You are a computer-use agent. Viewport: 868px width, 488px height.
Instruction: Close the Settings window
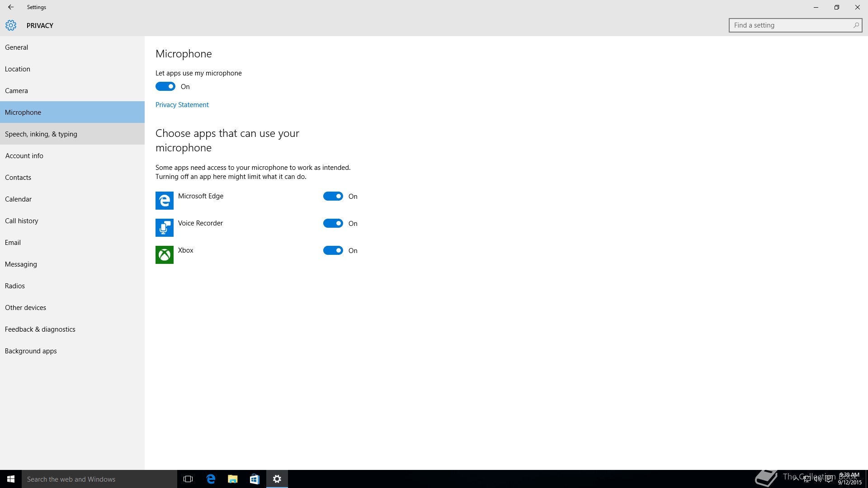858,7
